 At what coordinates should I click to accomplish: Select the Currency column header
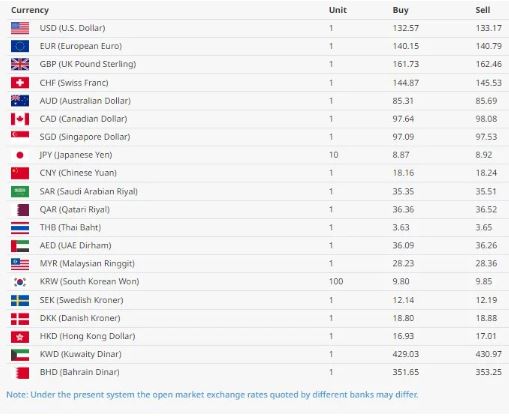point(30,10)
